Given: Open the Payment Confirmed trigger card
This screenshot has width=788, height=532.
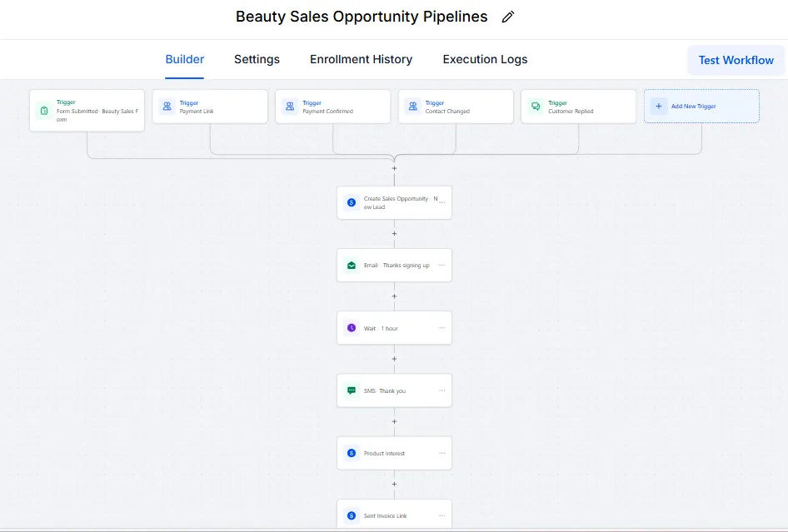Looking at the screenshot, I should coord(332,107).
